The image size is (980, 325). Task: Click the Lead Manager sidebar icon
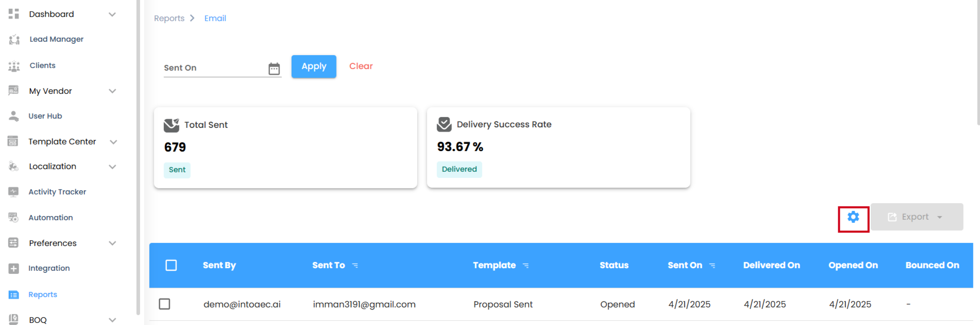(x=14, y=39)
